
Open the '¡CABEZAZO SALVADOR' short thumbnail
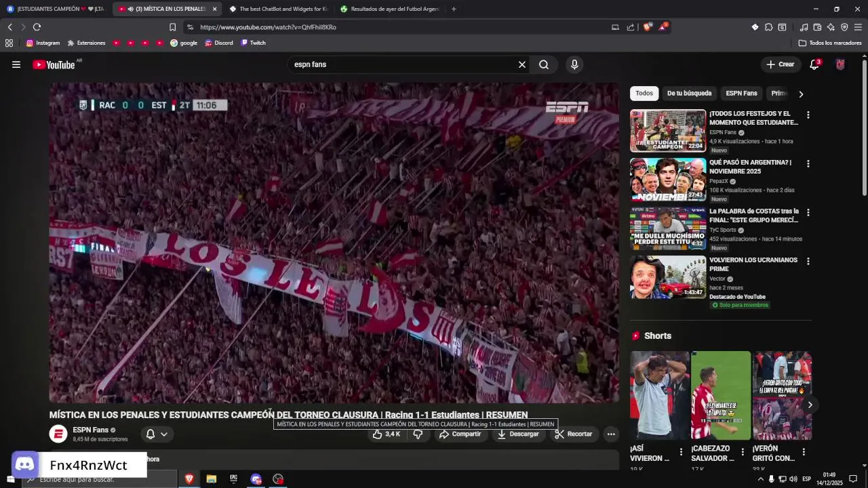pyautogui.click(x=721, y=395)
